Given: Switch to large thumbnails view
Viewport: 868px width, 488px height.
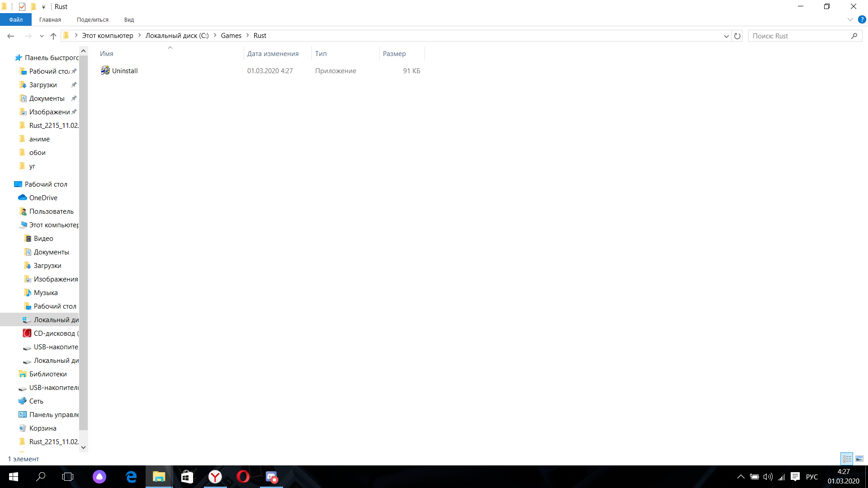Looking at the screenshot, I should (x=859, y=459).
